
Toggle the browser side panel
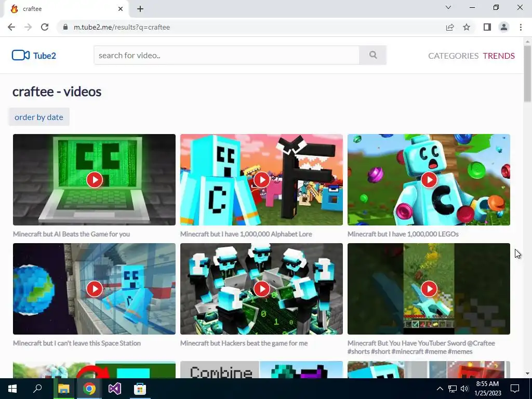pos(487,27)
